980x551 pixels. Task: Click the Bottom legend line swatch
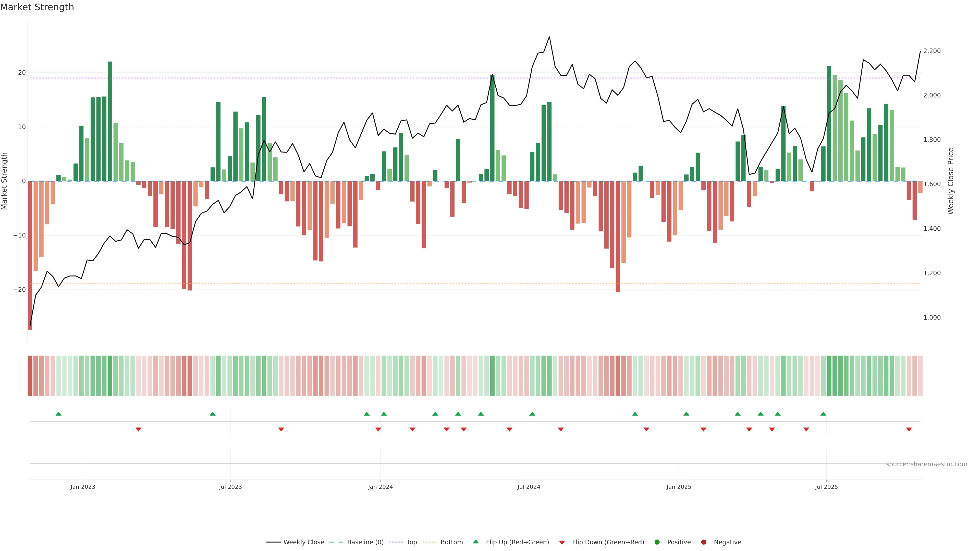pyautogui.click(x=430, y=542)
